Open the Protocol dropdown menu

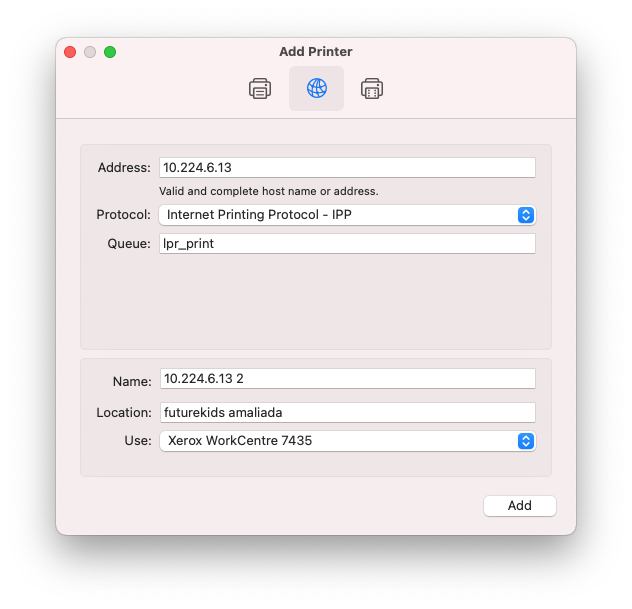(x=347, y=215)
